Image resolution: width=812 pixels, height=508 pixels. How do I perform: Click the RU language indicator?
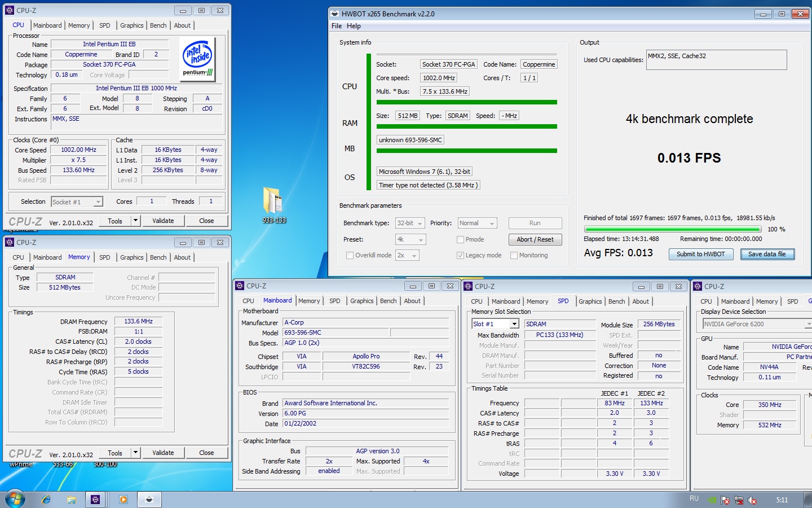pyautogui.click(x=694, y=499)
